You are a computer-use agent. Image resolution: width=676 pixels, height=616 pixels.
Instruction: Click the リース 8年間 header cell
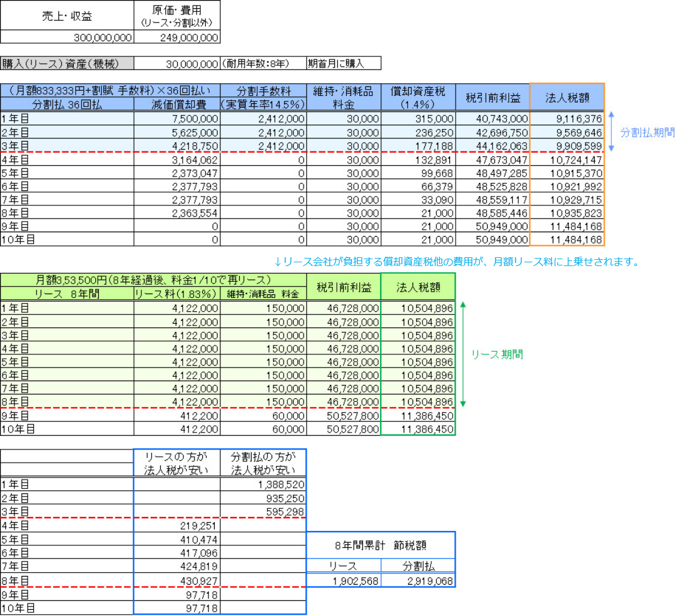pos(67,294)
